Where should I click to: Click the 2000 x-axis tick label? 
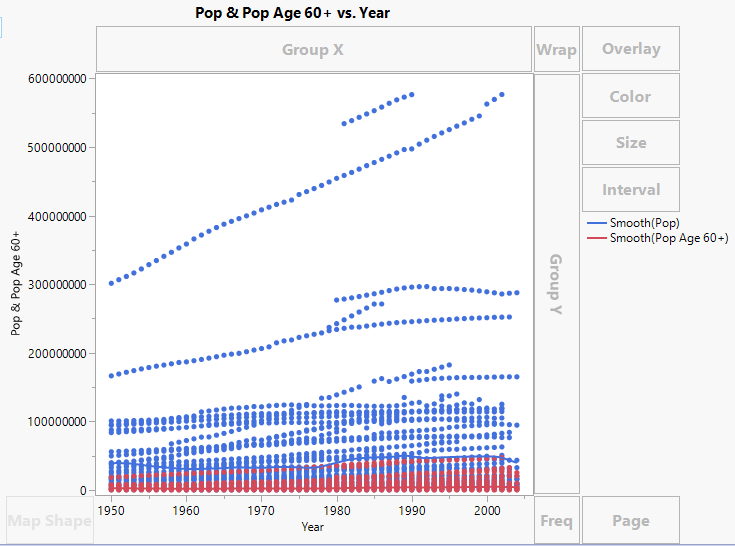(x=487, y=510)
